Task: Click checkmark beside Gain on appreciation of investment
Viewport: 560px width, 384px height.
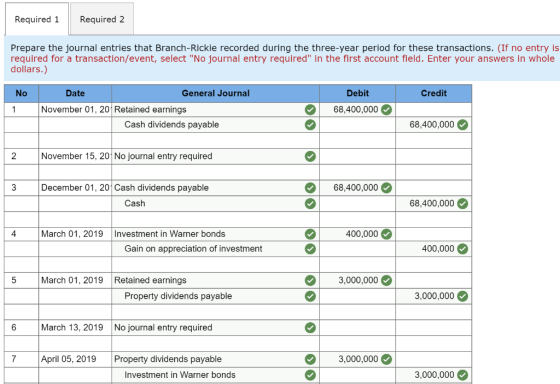Action: pyautogui.click(x=310, y=249)
